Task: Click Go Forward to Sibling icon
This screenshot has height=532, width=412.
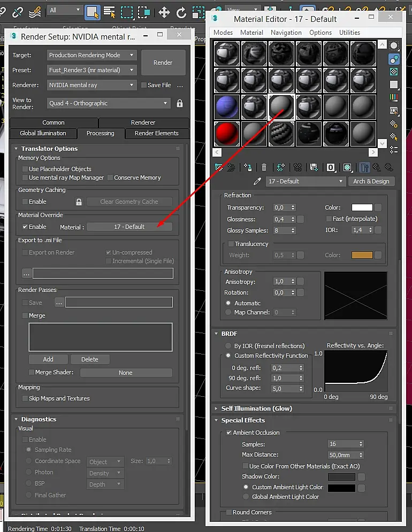Action: tap(389, 167)
